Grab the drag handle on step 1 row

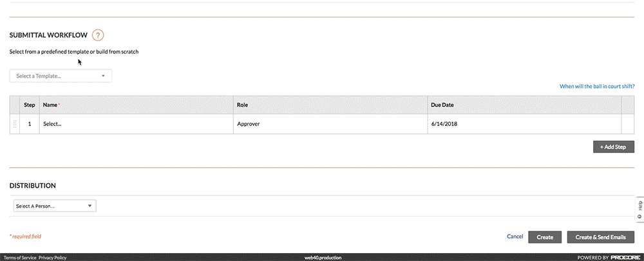[x=15, y=123]
